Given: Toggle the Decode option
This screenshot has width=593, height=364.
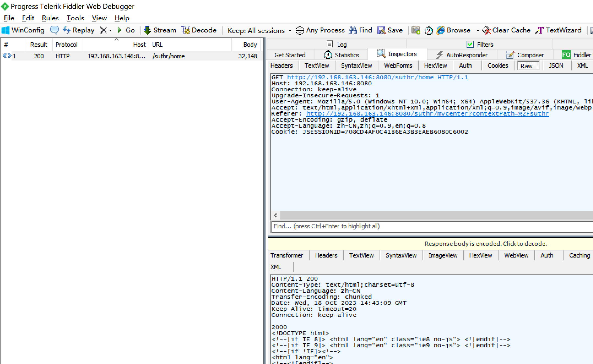Looking at the screenshot, I should point(199,30).
